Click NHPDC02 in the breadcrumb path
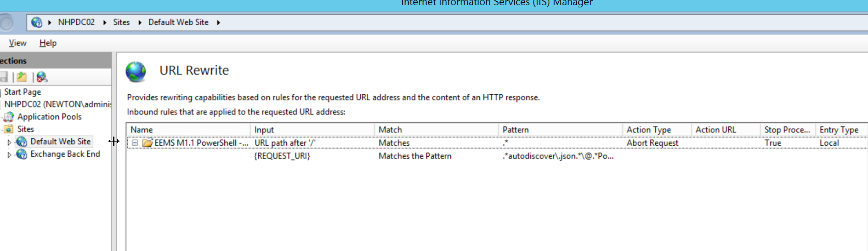 (76, 22)
